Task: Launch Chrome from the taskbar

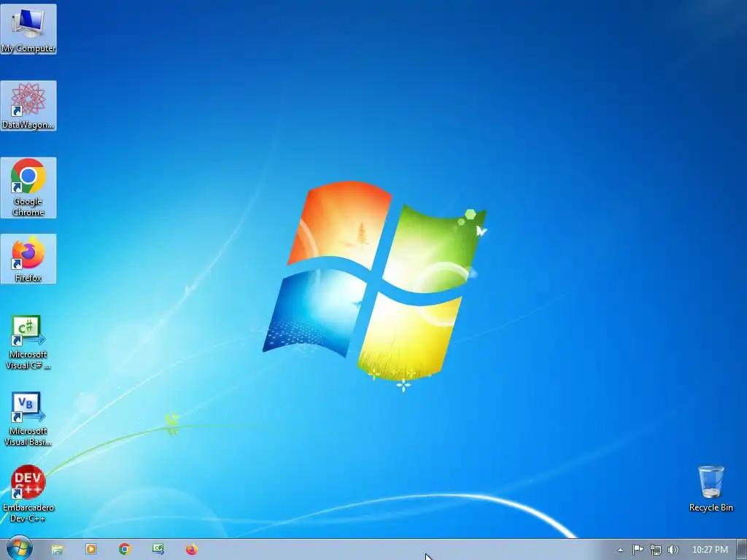Action: click(x=125, y=550)
